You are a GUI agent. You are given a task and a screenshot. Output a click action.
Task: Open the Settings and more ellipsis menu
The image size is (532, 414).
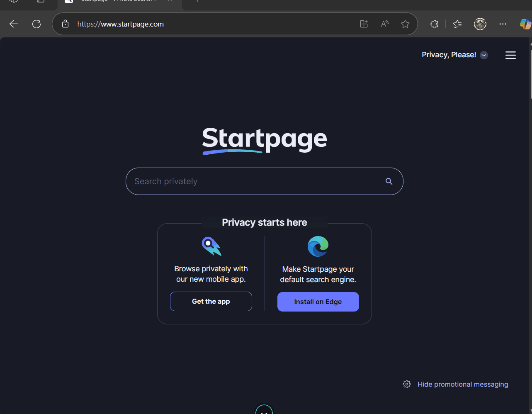(x=503, y=24)
